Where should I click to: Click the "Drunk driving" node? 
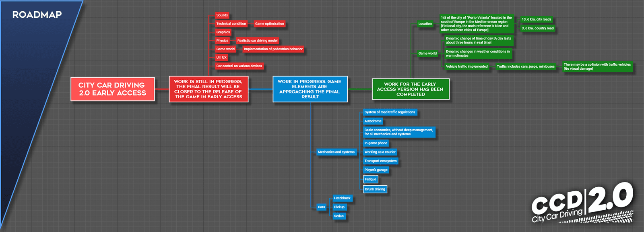375,189
